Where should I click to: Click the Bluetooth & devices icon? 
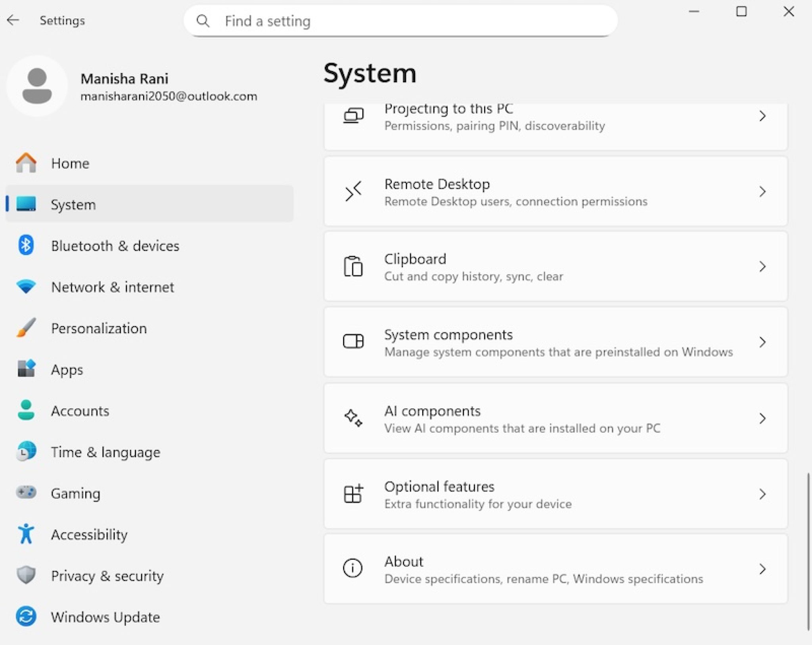[26, 246]
